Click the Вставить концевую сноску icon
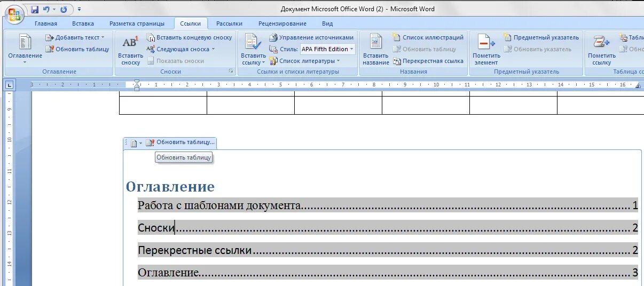 151,37
